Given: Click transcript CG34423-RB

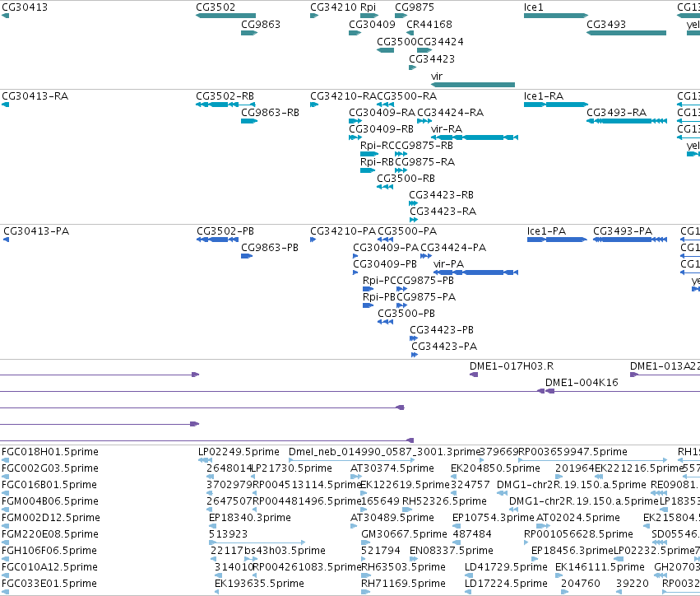Looking at the screenshot, I should pyautogui.click(x=442, y=195).
